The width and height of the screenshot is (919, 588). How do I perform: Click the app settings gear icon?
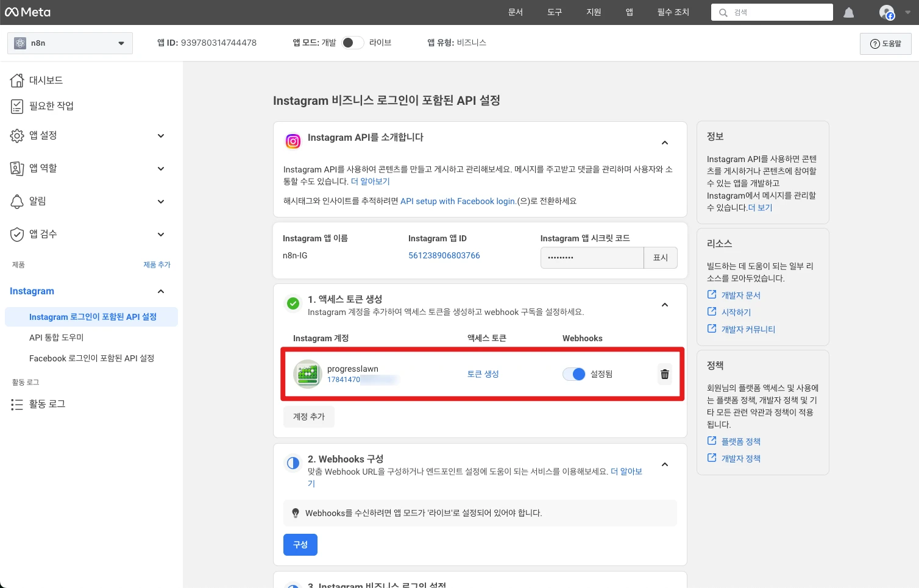(17, 136)
